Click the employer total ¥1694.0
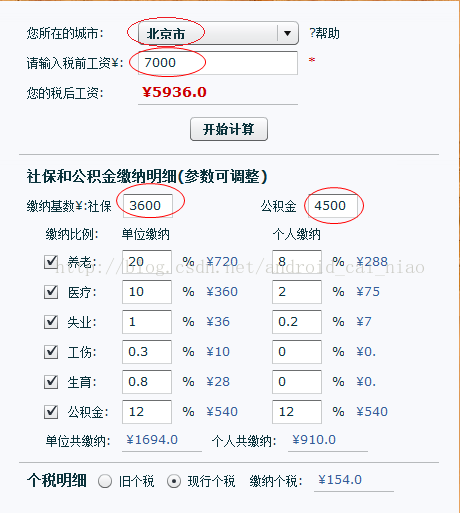The height and width of the screenshot is (513, 460). pyautogui.click(x=152, y=440)
